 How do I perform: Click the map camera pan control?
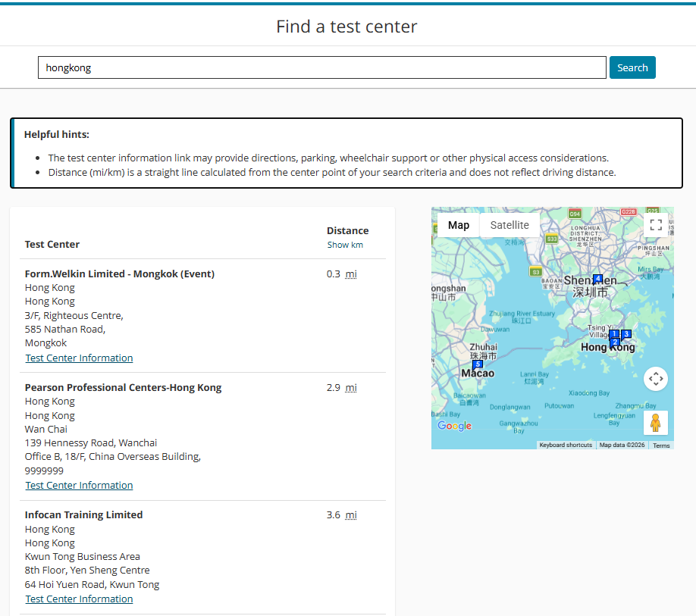[656, 379]
